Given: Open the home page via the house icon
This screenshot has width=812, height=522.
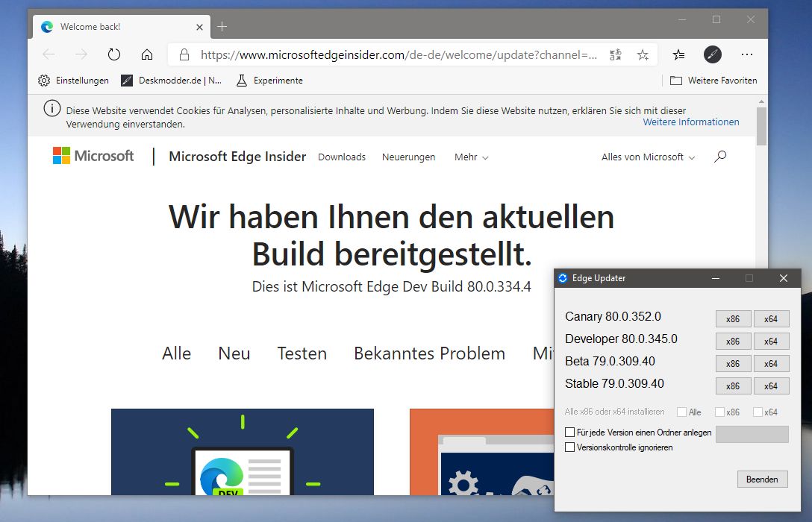Looking at the screenshot, I should click(x=147, y=54).
